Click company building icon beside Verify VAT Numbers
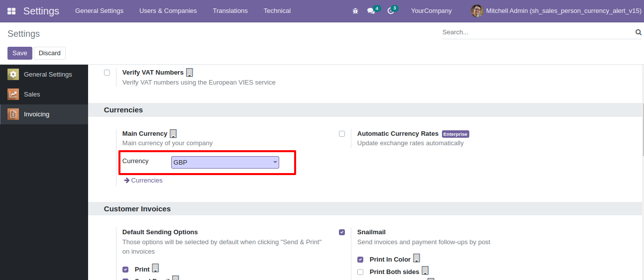This screenshot has width=644, height=280. (190, 73)
